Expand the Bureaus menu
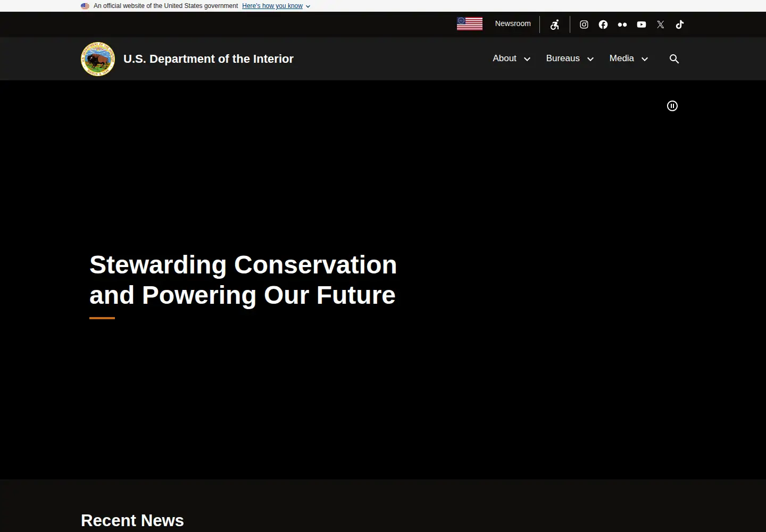 [x=570, y=59]
